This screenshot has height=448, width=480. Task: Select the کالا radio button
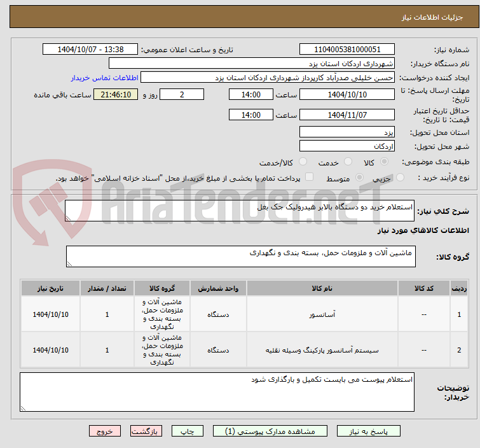click(384, 162)
